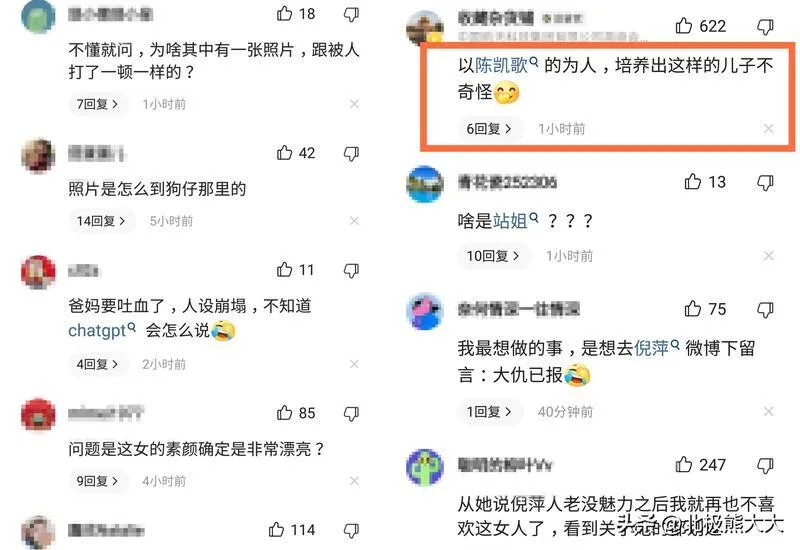Like the comment with 247 likes

click(684, 465)
